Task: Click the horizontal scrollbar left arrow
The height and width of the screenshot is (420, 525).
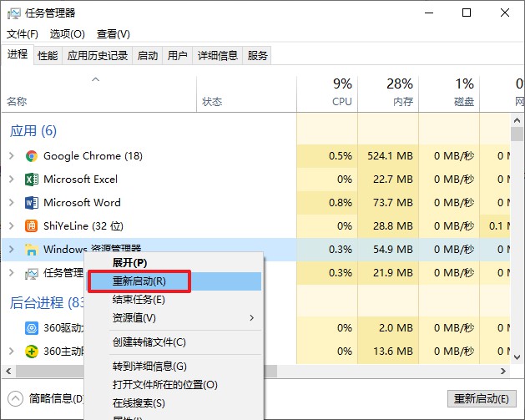Action: [8, 371]
